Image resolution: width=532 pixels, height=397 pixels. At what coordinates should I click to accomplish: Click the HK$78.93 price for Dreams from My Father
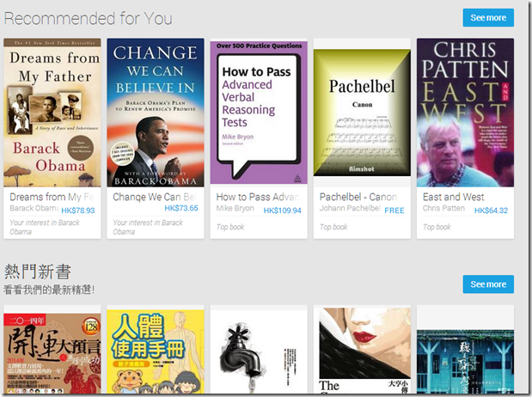[x=78, y=211]
